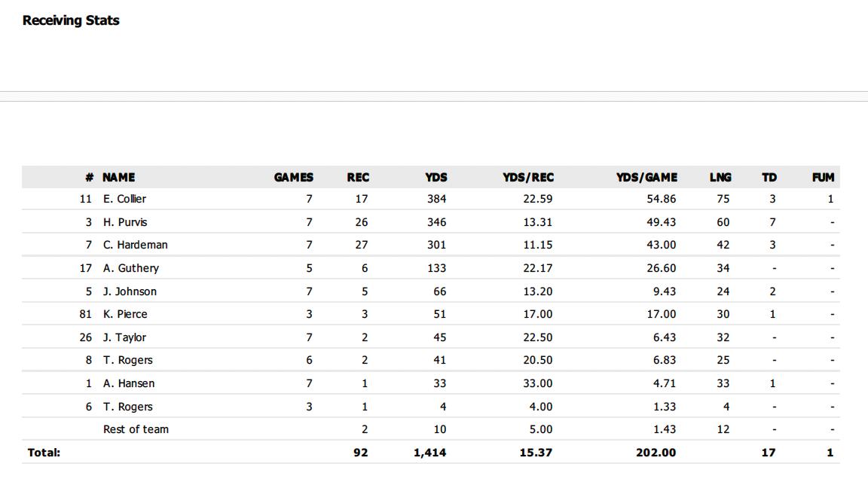Click the LNG column header
Image resolution: width=868 pixels, height=491 pixels.
(720, 178)
